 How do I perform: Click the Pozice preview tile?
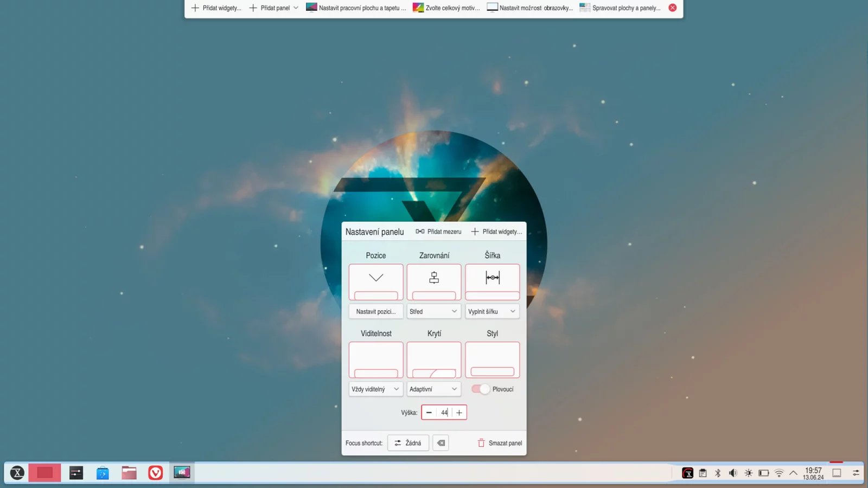pyautogui.click(x=376, y=282)
